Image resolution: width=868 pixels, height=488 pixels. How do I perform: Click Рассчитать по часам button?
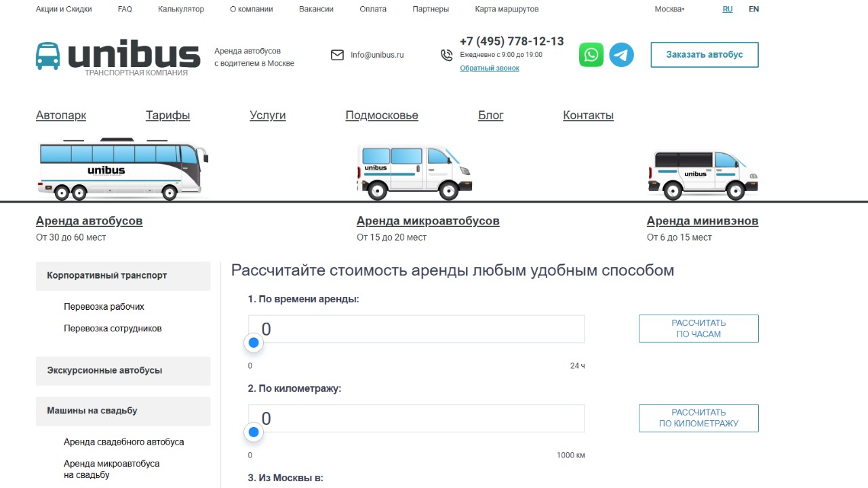pos(698,329)
